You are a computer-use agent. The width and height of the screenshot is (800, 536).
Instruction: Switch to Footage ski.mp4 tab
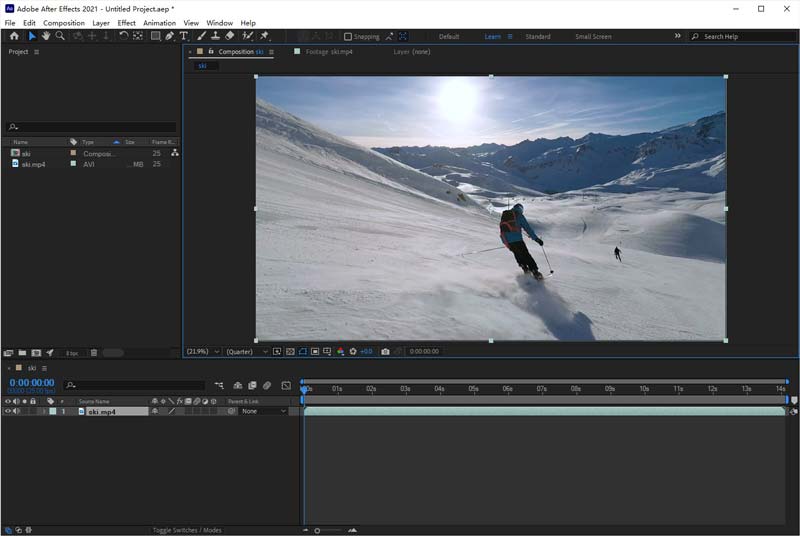[x=329, y=52]
